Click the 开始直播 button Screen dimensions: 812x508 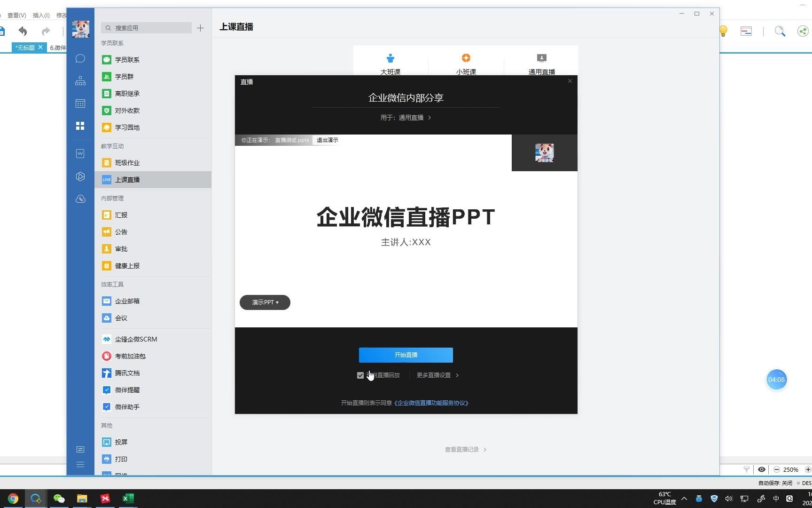(406, 355)
